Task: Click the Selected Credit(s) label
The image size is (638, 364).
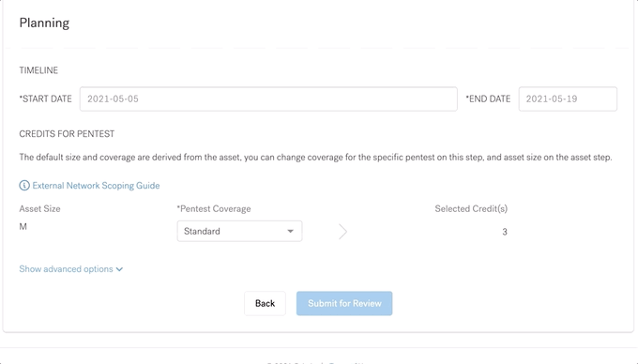Action: 471,208
